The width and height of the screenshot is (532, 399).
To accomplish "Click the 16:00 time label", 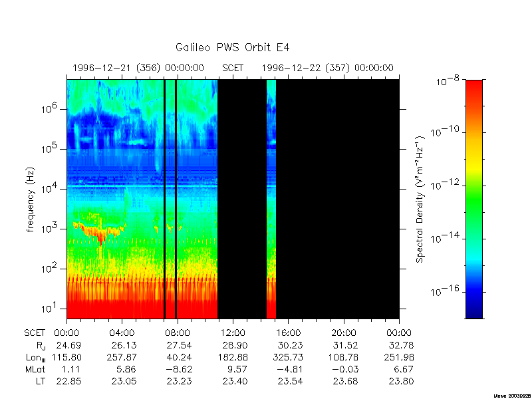I will (x=288, y=333).
